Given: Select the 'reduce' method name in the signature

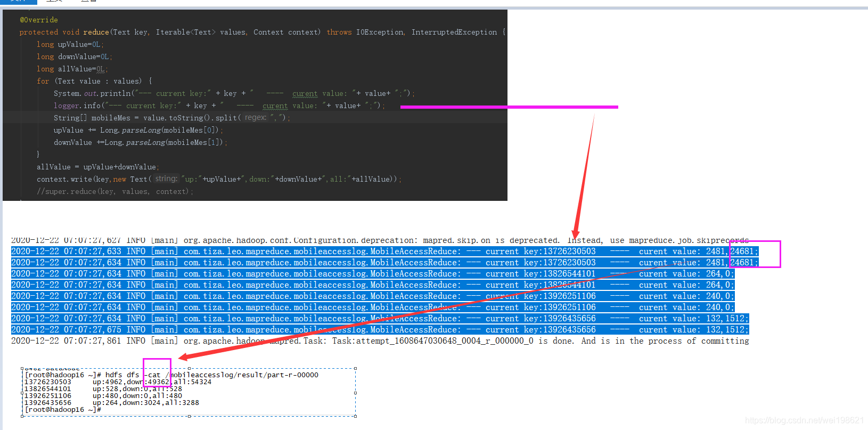Looking at the screenshot, I should click(x=96, y=32).
